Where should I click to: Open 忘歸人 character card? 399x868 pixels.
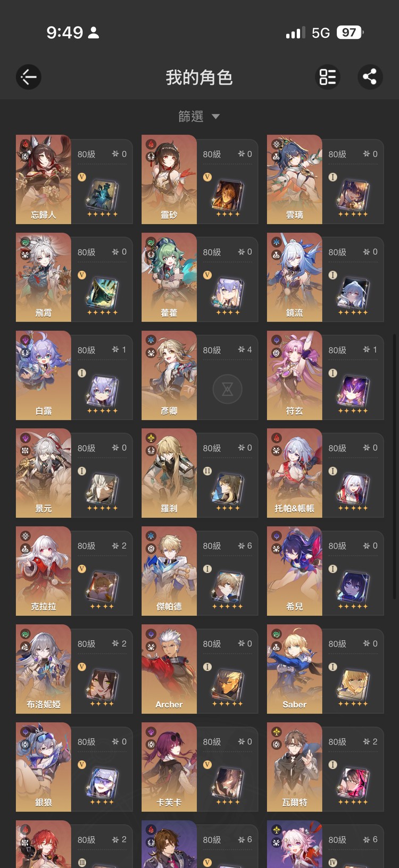point(74,179)
